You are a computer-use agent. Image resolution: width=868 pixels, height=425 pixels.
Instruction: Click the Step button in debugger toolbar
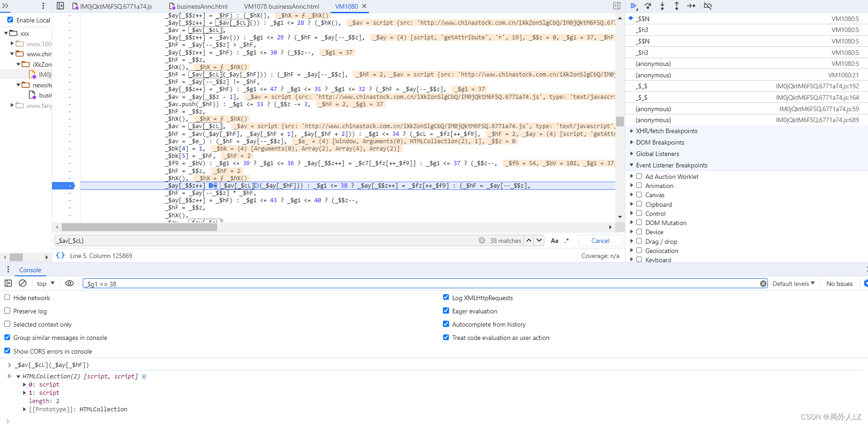point(691,6)
